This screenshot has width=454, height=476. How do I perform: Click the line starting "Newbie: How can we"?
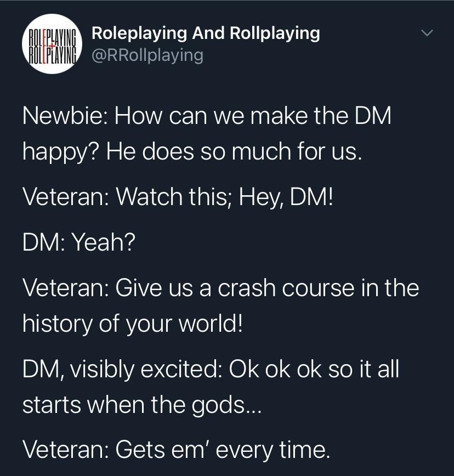tap(207, 117)
